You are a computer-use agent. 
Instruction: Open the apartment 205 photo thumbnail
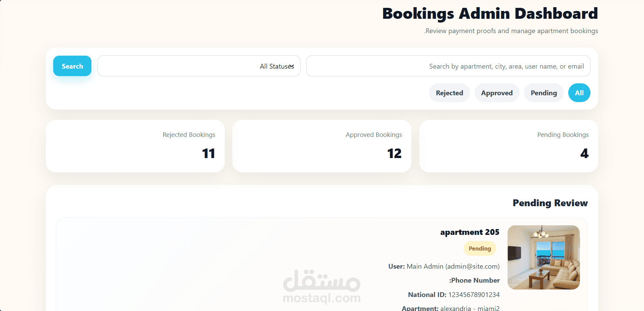pyautogui.click(x=543, y=257)
